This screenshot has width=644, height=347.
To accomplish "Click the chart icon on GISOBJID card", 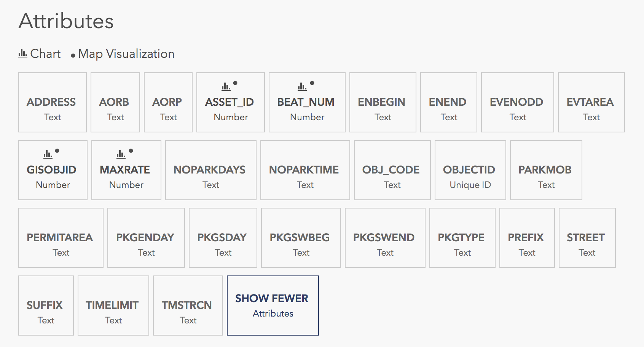I will click(x=48, y=154).
